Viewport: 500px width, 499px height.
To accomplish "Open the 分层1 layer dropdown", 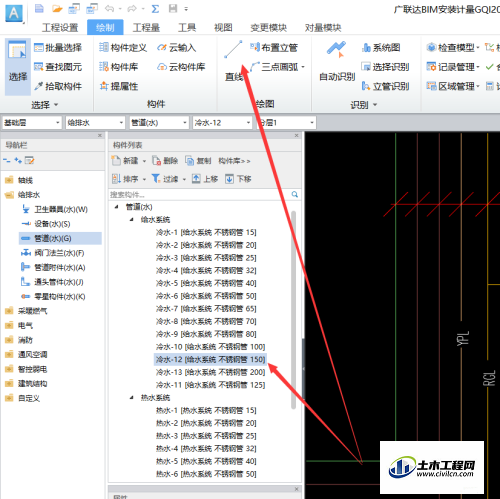I will [286, 123].
